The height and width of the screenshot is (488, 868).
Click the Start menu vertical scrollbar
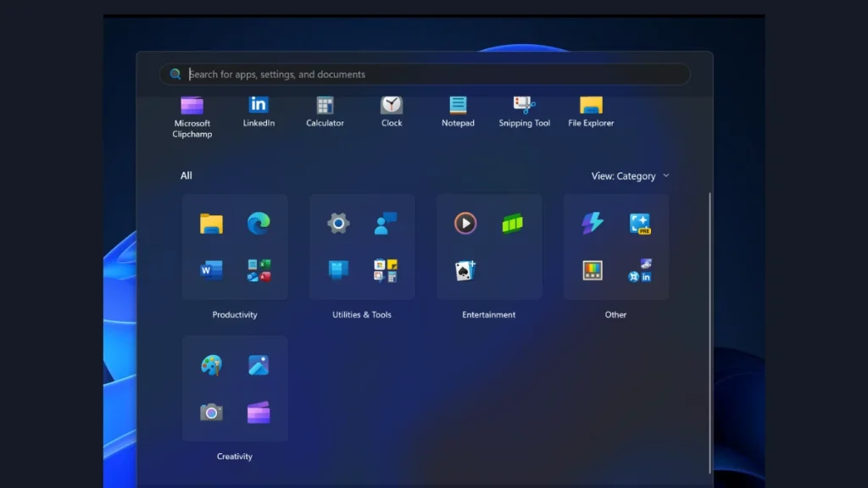[709, 332]
